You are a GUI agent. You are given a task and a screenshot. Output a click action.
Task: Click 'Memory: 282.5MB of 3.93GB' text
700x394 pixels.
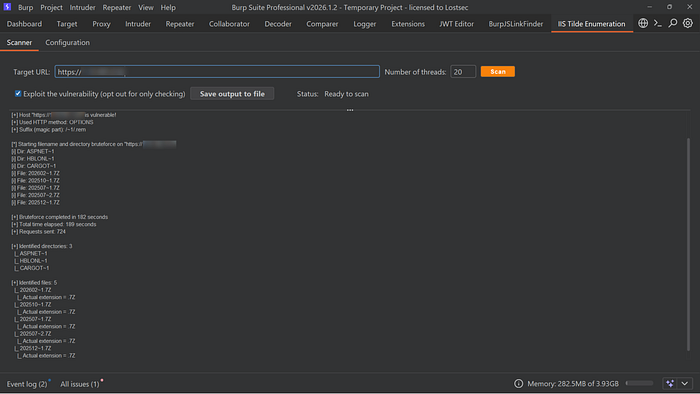click(x=573, y=384)
